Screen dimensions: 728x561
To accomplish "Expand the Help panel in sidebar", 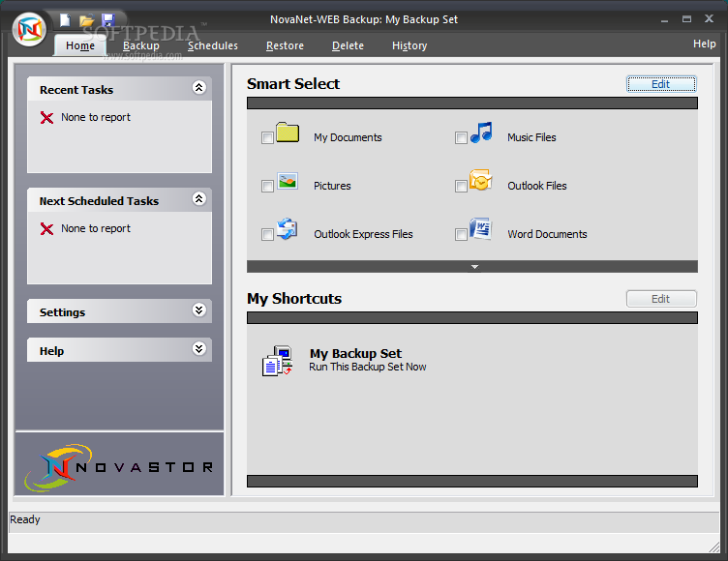I will 199,348.
